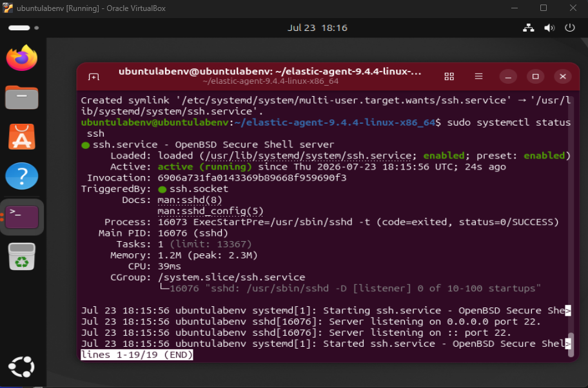The width and height of the screenshot is (588, 388).
Task: Open Firefox from the Ubuntu dock
Action: tap(22, 58)
